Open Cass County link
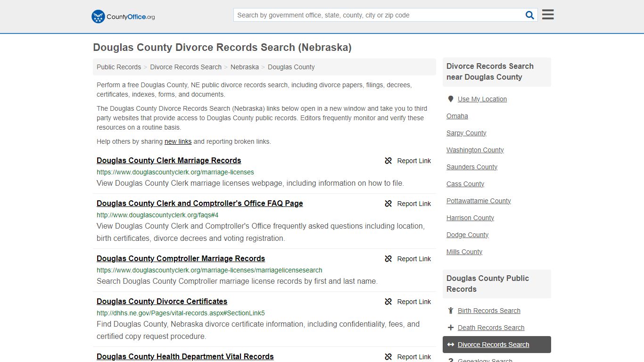 point(465,184)
